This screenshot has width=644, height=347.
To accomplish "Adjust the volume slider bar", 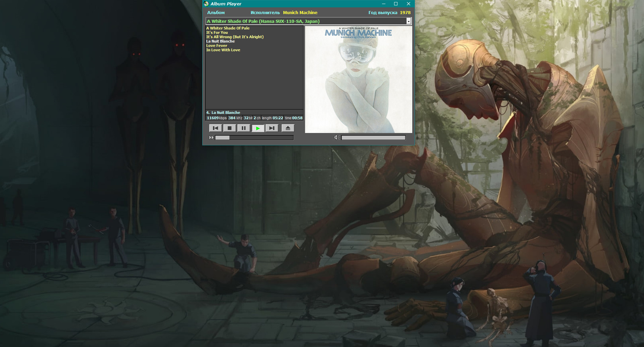I will [373, 138].
